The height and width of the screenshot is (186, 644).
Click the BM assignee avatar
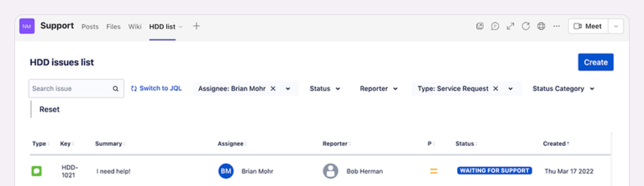226,171
